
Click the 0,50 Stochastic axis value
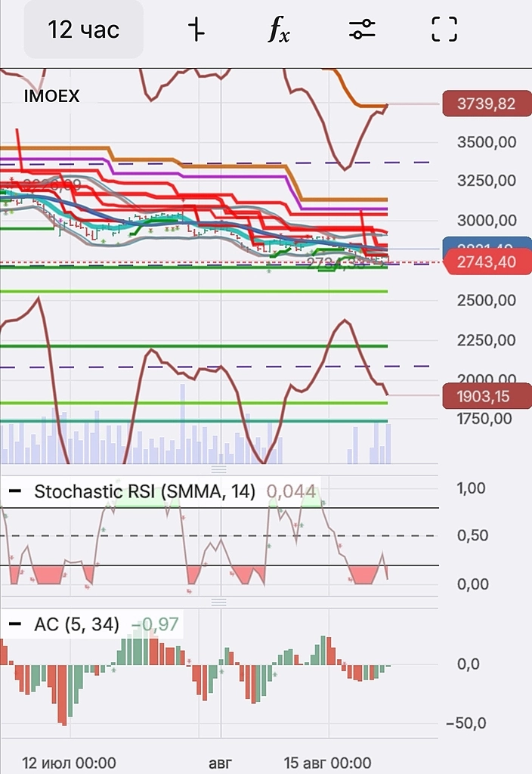coord(473,535)
